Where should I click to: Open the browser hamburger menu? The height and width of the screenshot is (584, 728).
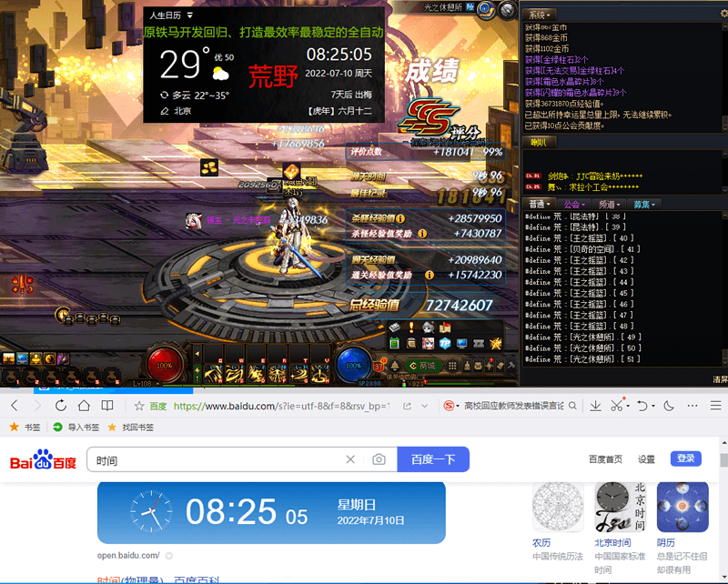click(715, 407)
